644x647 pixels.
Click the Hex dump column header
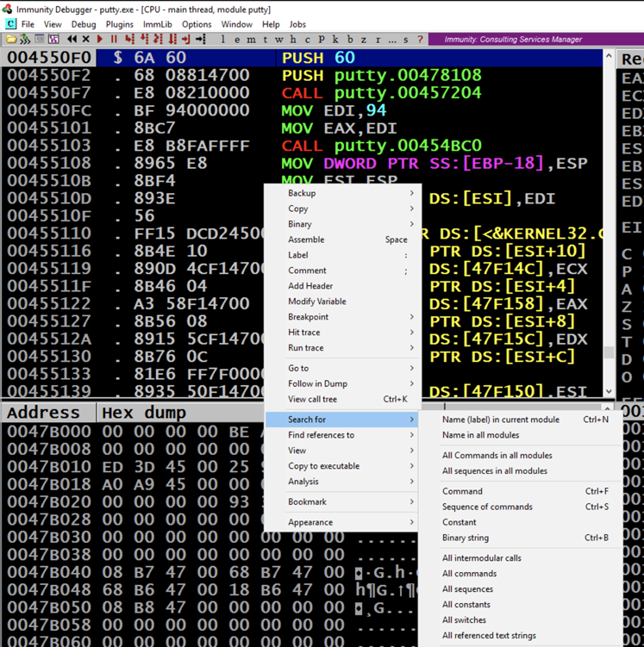[180, 413]
